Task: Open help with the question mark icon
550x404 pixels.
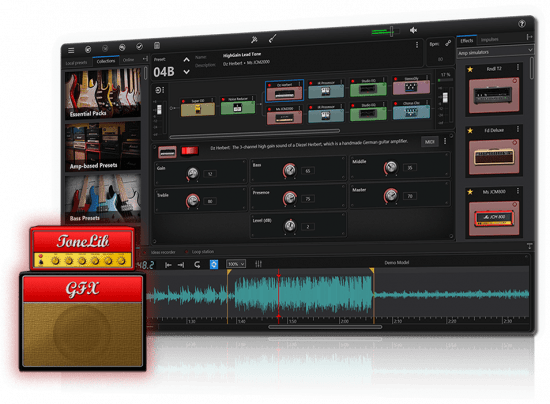Action: coord(522,24)
